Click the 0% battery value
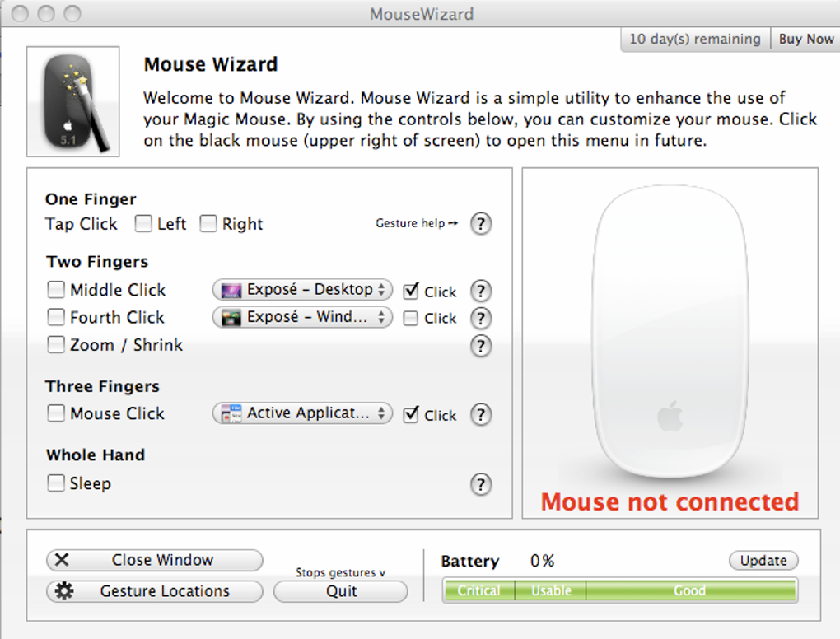The height and width of the screenshot is (639, 840). point(542,561)
